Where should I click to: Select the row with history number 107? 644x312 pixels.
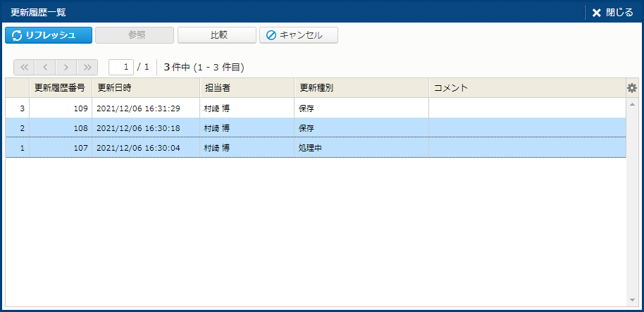pyautogui.click(x=316, y=148)
